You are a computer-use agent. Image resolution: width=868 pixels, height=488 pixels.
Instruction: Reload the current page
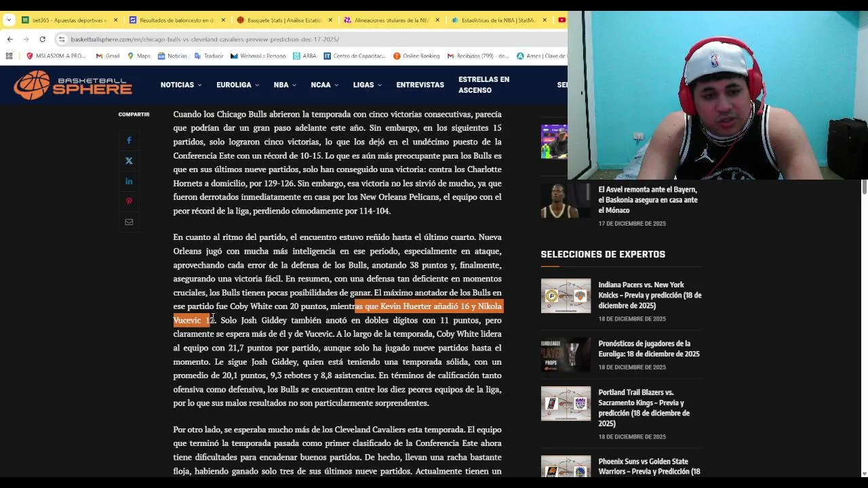coord(42,39)
